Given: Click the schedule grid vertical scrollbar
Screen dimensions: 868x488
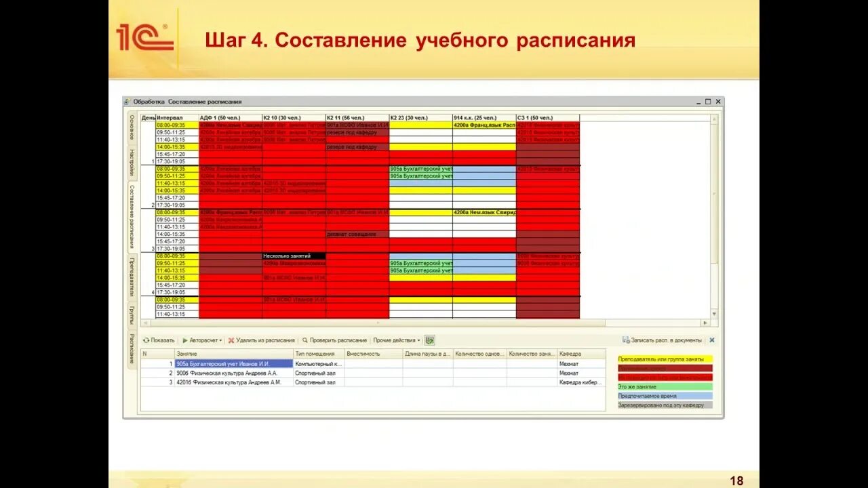Looking at the screenshot, I should click(714, 217).
